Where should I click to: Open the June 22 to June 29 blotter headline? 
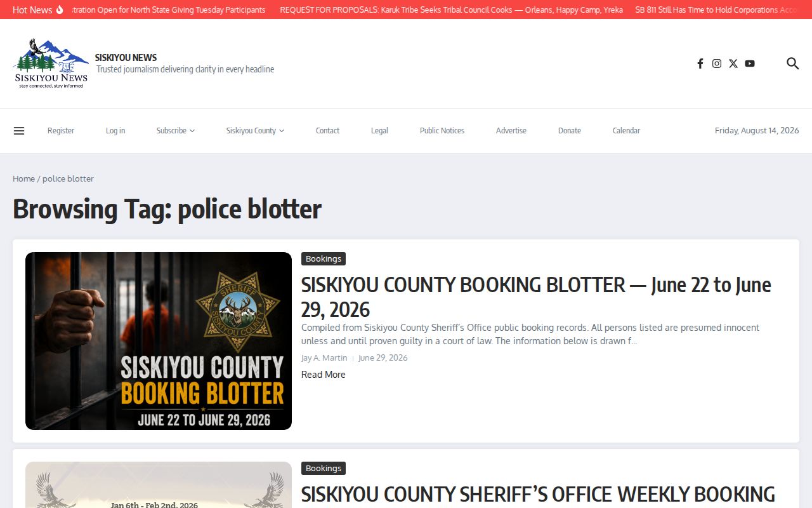pos(536,297)
